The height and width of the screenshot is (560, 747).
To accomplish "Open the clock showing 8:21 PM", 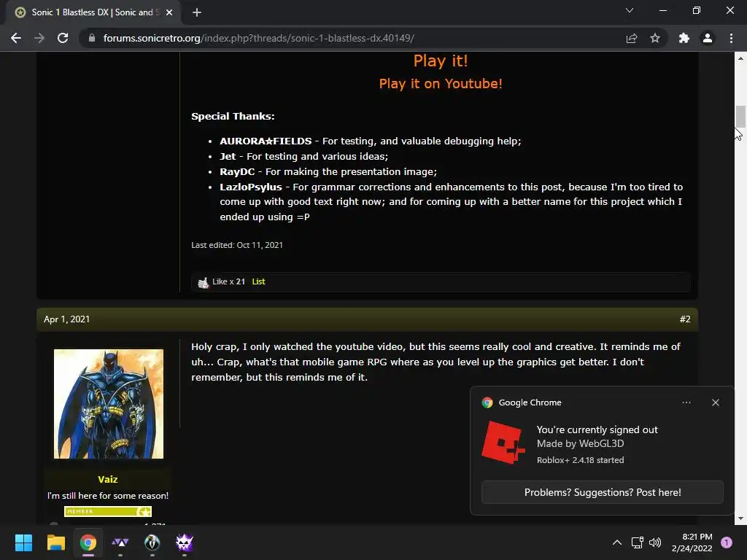I will coord(692,542).
